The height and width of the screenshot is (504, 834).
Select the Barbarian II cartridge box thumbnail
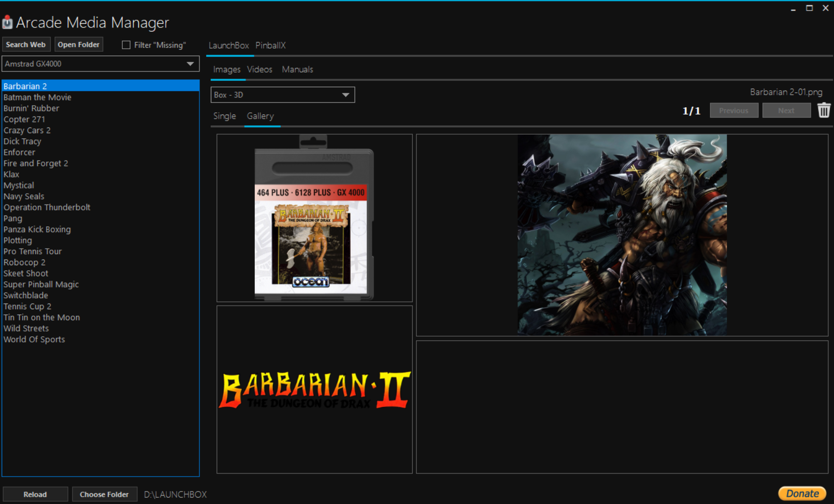314,218
